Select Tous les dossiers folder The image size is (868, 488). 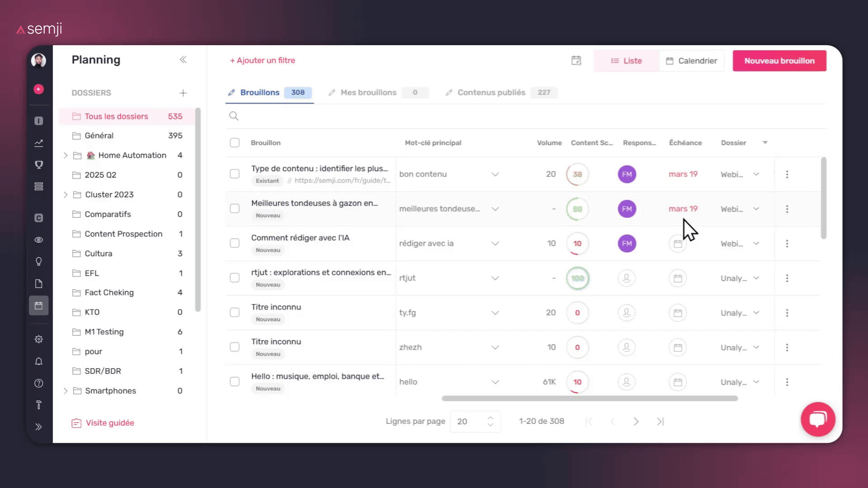tap(127, 117)
